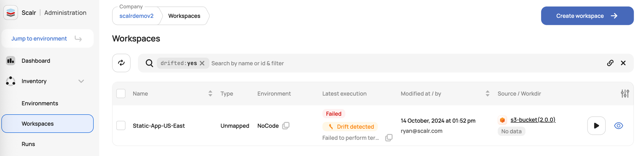Screen dimensions: 644x156
Task: Check the Static-App-US-East row checkbox
Action: 121,126
